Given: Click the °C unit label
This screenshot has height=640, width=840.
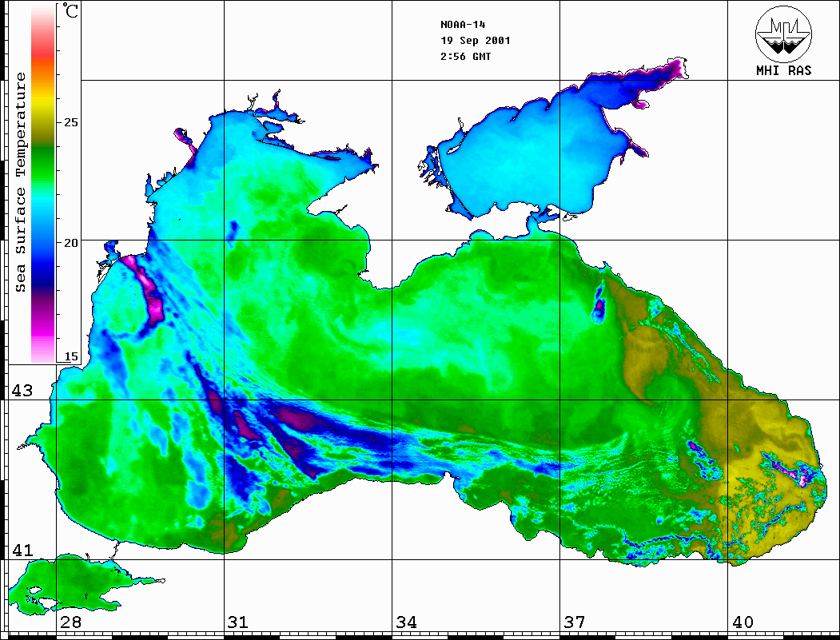Looking at the screenshot, I should [x=70, y=10].
